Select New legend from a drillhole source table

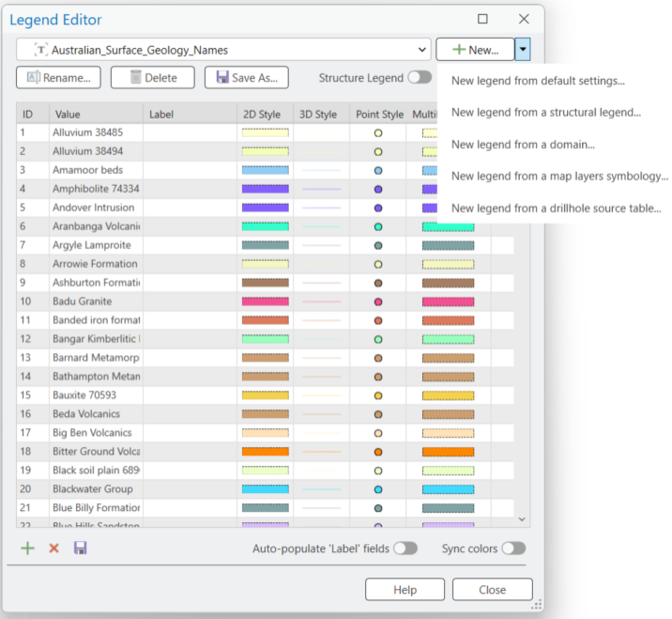pos(556,209)
